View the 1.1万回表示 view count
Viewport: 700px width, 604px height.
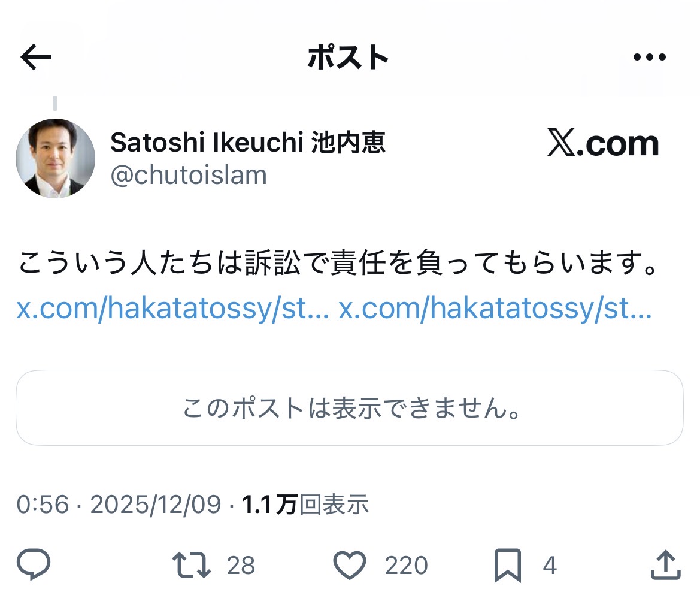305,505
